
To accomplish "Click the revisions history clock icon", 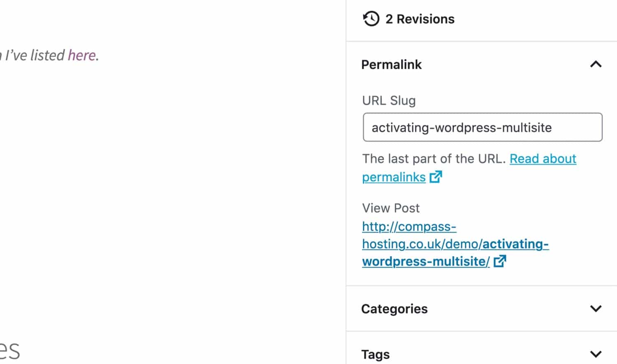I will (371, 19).
